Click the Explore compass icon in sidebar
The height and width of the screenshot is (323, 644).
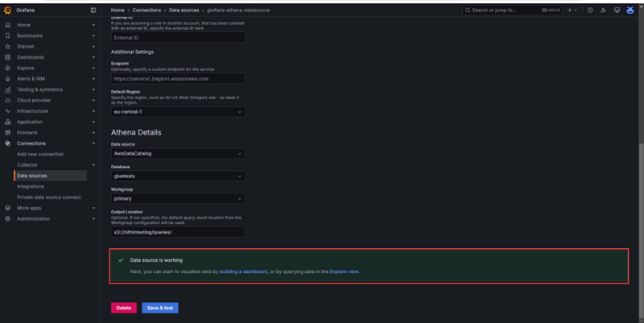click(x=7, y=68)
